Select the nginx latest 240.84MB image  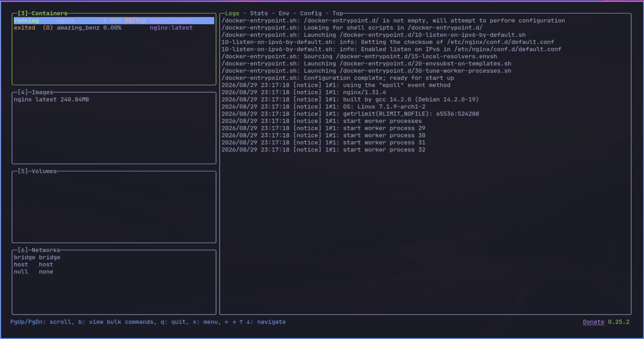click(x=51, y=100)
